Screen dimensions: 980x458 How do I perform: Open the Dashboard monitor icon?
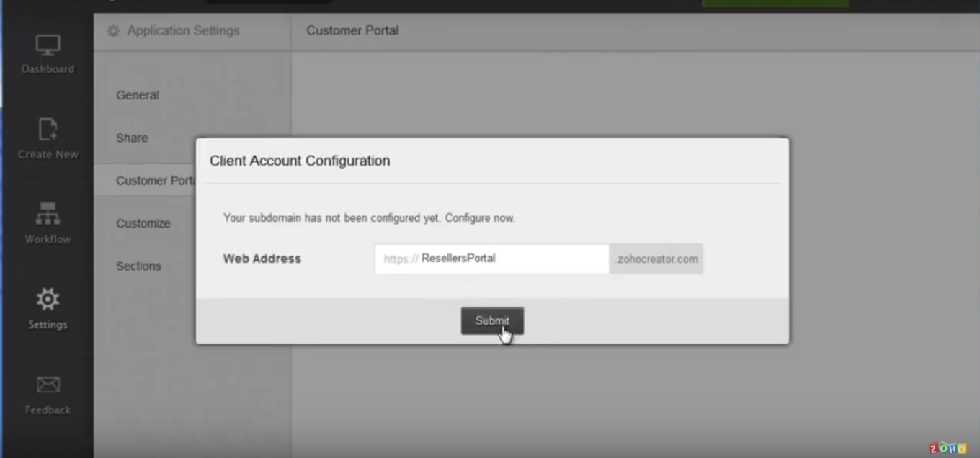pyautogui.click(x=48, y=45)
